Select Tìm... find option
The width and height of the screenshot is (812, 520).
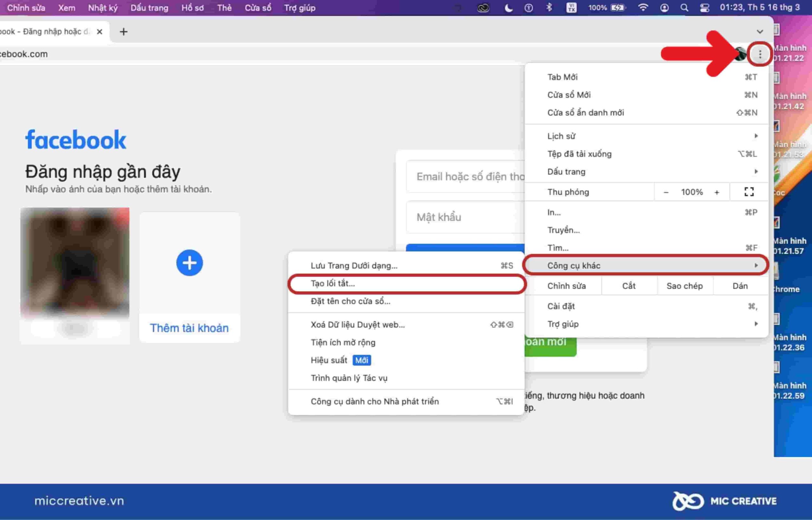click(646, 248)
